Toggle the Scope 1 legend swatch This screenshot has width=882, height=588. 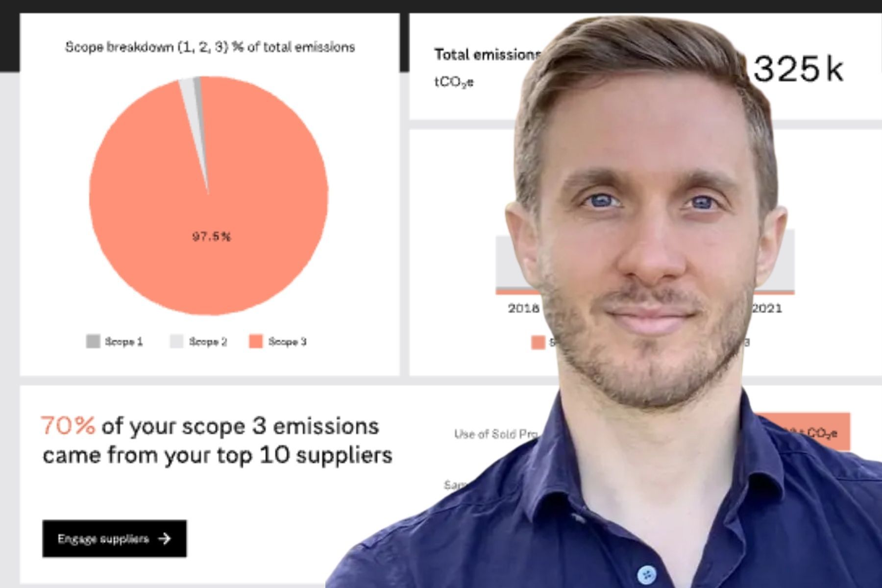point(93,341)
